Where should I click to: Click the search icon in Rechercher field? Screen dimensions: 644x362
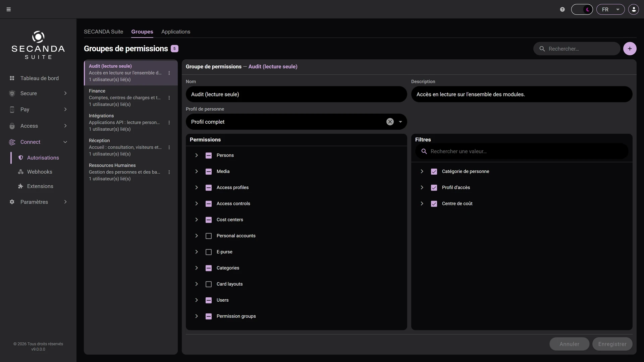[x=542, y=49]
